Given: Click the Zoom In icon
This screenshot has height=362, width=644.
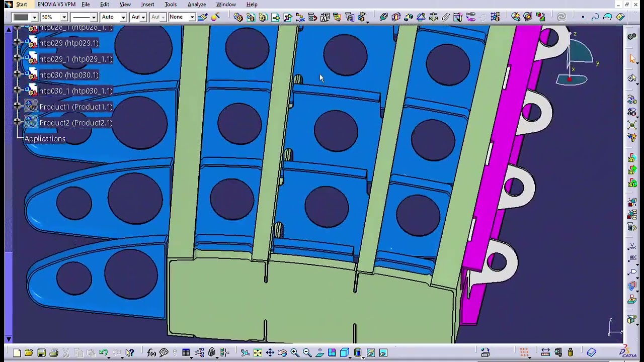Looking at the screenshot, I should (295, 353).
